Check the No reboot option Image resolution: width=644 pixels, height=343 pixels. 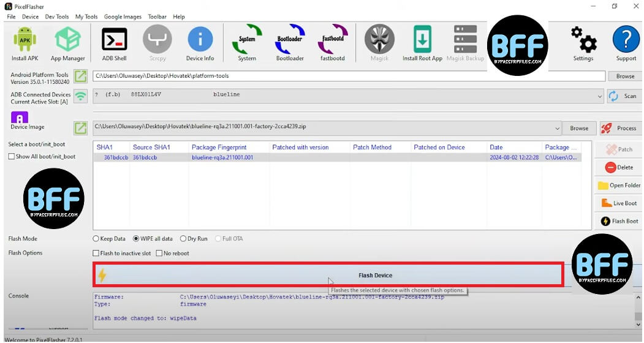159,254
